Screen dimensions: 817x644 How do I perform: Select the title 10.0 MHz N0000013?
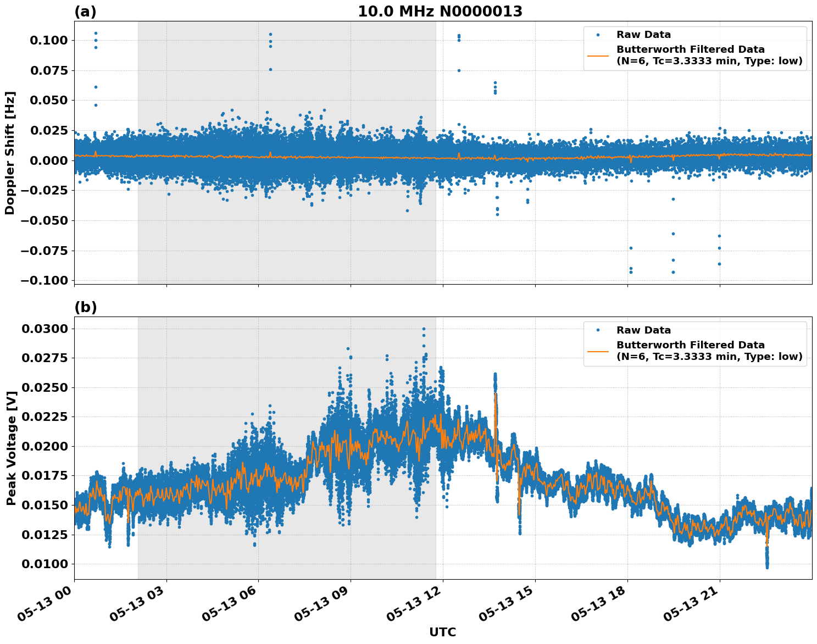pos(440,10)
